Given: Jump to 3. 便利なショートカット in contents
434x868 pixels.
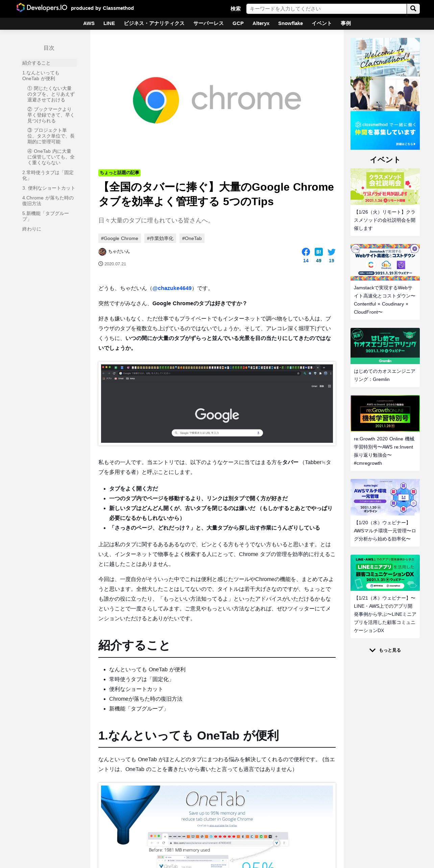Looking at the screenshot, I should [x=49, y=188].
